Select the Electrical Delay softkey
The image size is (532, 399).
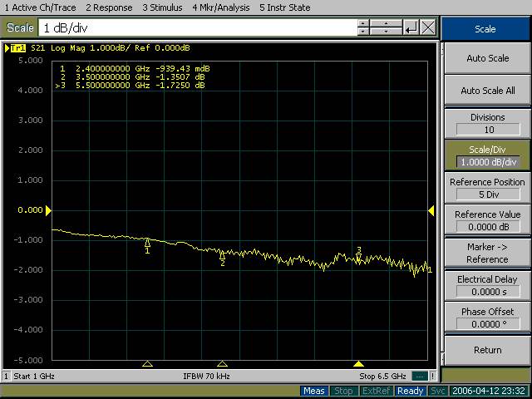488,285
